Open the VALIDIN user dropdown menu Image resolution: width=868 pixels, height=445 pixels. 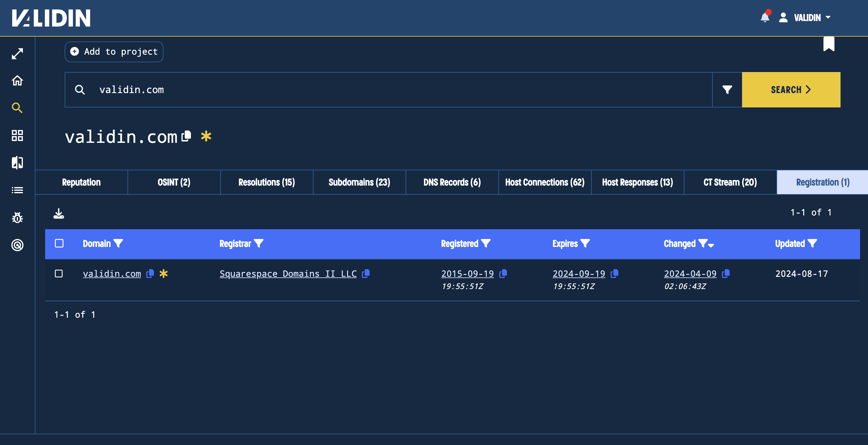tap(812, 17)
